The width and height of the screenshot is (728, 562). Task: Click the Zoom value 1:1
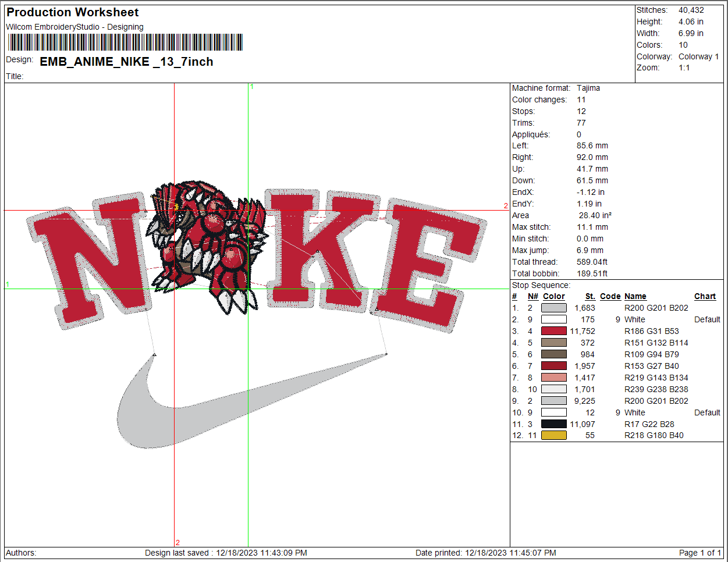pyautogui.click(x=684, y=67)
